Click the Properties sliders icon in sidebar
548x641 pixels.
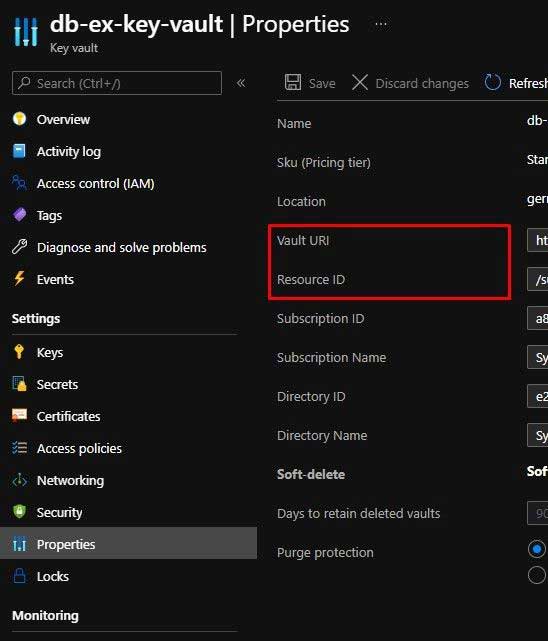click(x=19, y=544)
